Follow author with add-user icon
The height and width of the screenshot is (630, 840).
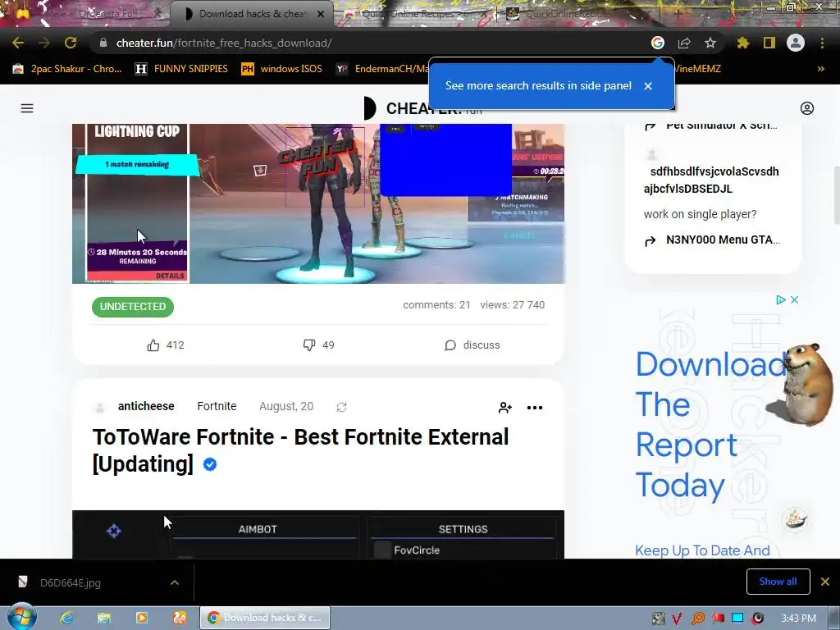504,408
